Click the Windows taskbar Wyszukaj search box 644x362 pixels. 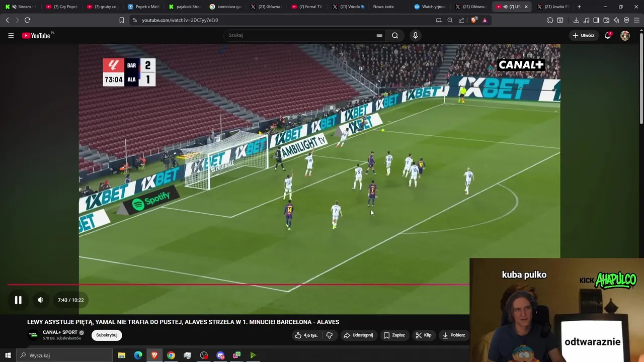point(64,355)
